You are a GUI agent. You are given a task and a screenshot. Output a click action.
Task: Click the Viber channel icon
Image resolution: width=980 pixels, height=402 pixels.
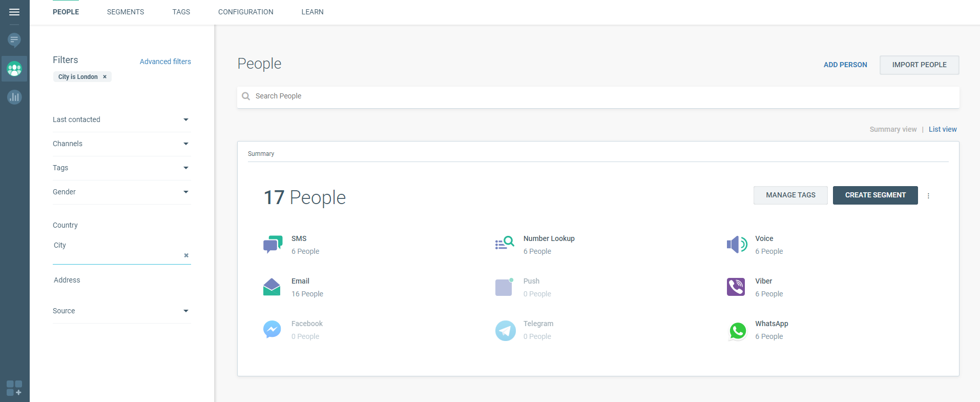(x=736, y=287)
